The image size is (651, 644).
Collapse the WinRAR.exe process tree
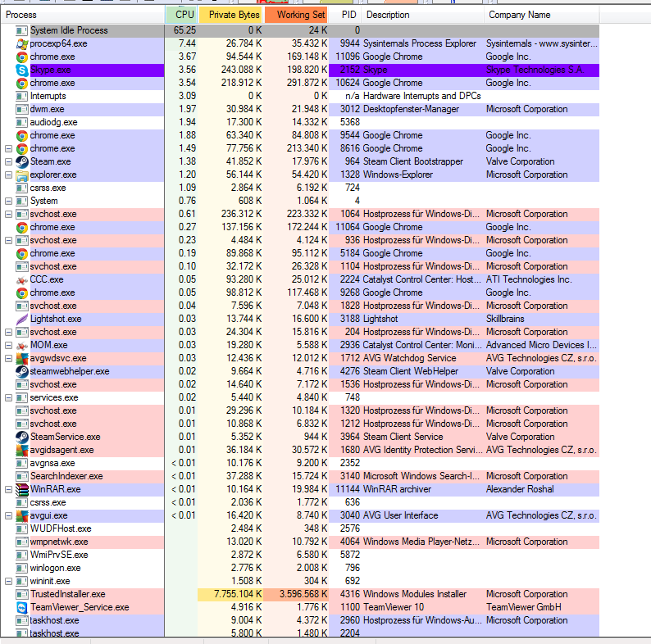click(x=8, y=490)
